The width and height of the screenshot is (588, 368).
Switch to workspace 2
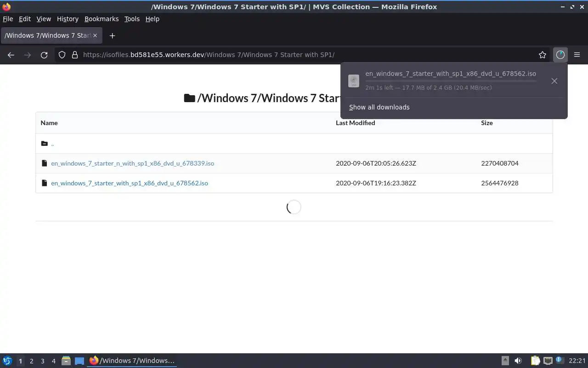[31, 361]
